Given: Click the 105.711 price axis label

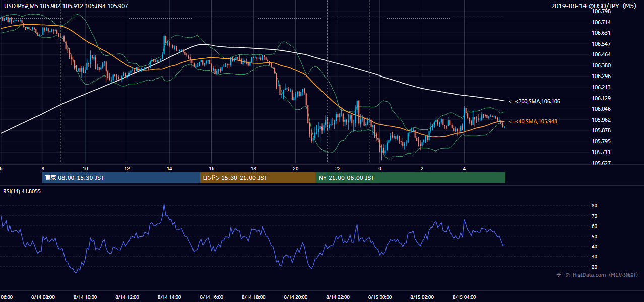Looking at the screenshot, I should coord(601,152).
